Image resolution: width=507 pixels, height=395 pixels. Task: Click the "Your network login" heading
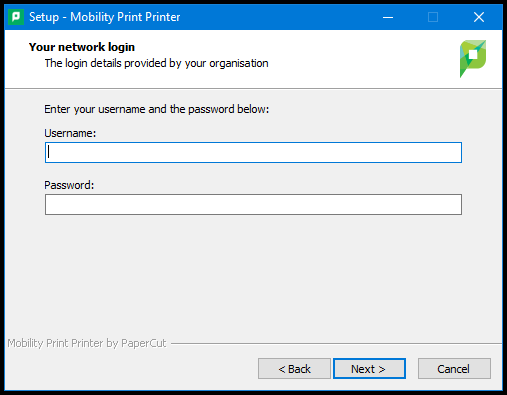pos(82,47)
